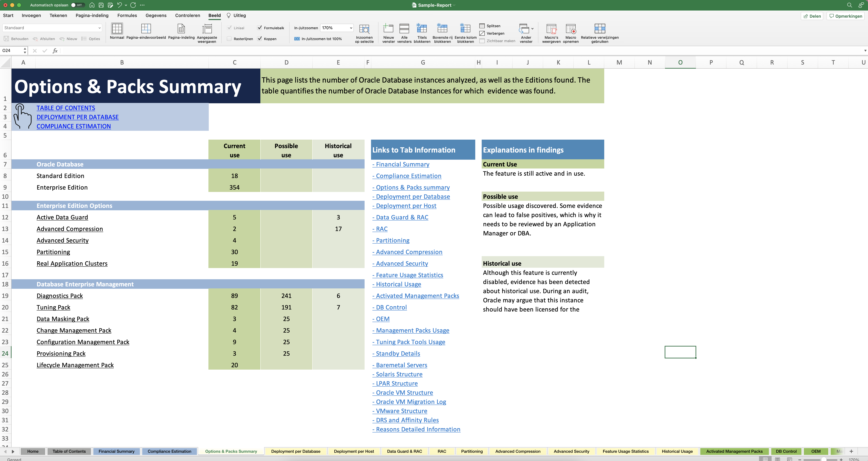
Task: Open the Tuning Pack Tools Usage link
Action: pos(409,342)
